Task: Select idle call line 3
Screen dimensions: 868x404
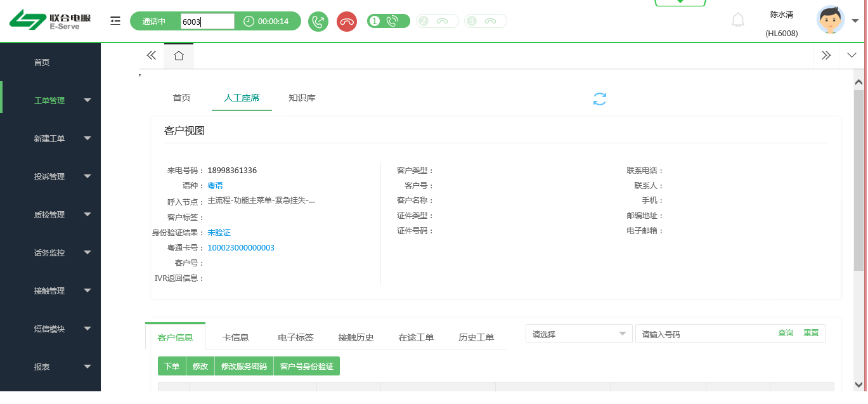Action: 485,21
